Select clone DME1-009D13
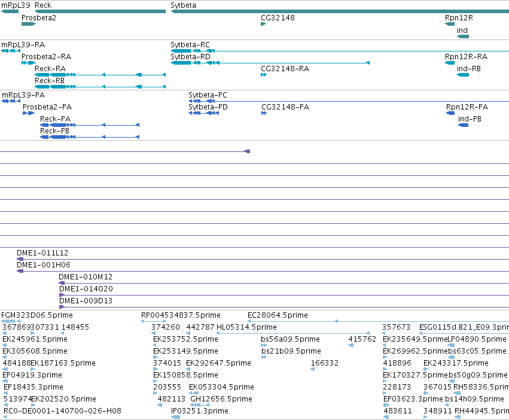The image size is (509, 420). coord(86,301)
